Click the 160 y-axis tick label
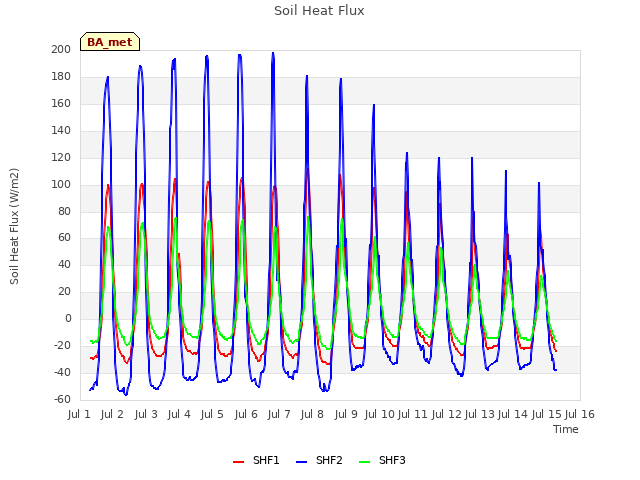The height and width of the screenshot is (480, 640). click(61, 103)
